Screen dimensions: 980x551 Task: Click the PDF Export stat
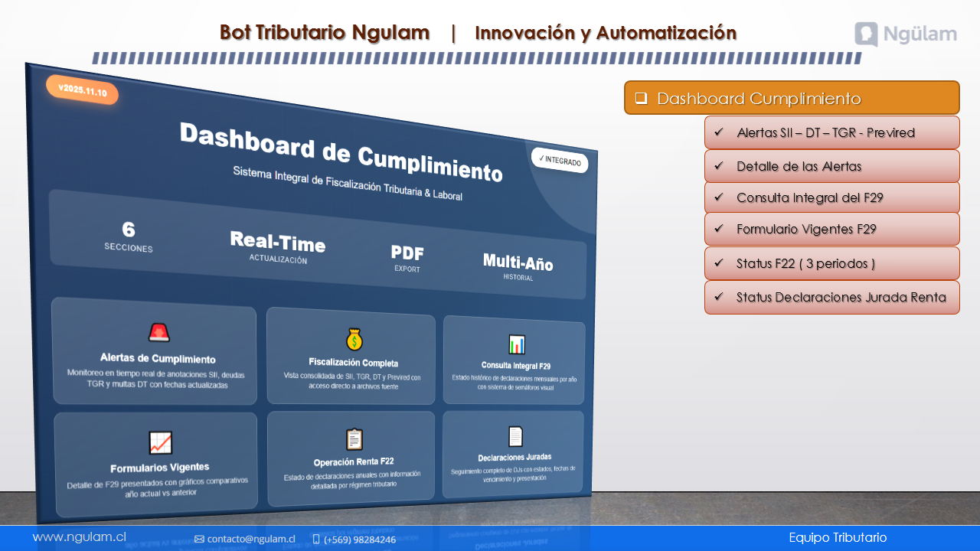(x=407, y=258)
